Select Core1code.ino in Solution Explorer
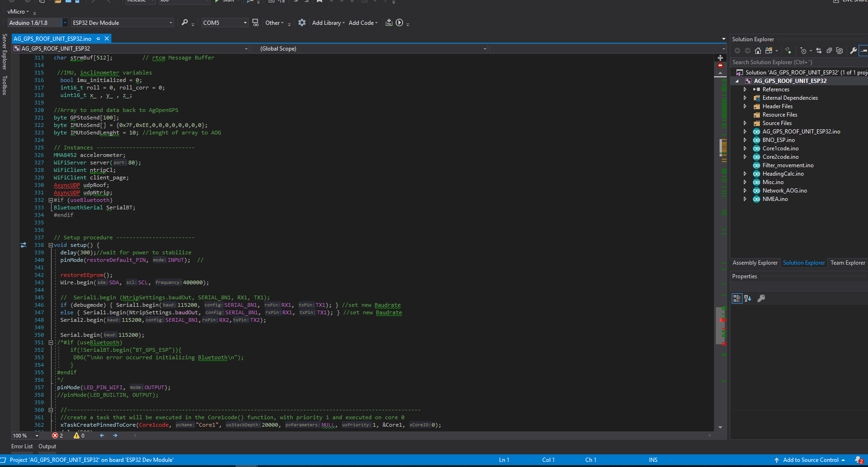The width and height of the screenshot is (868, 467). click(x=780, y=148)
